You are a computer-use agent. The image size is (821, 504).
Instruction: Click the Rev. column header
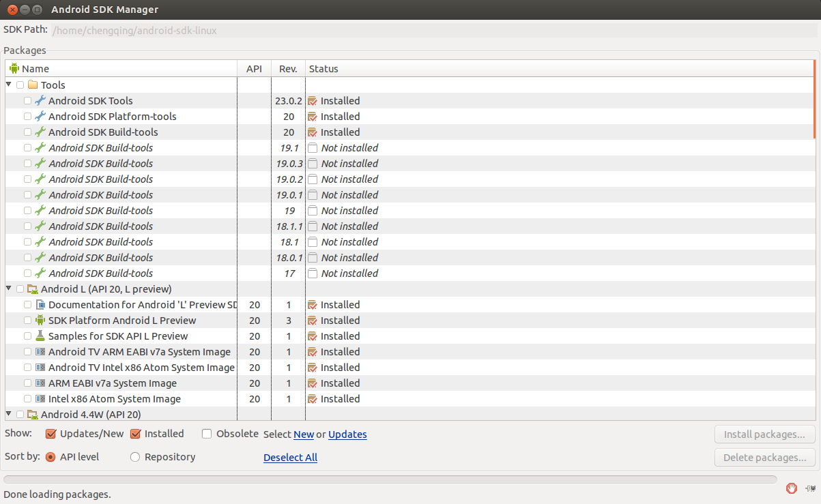coord(288,68)
